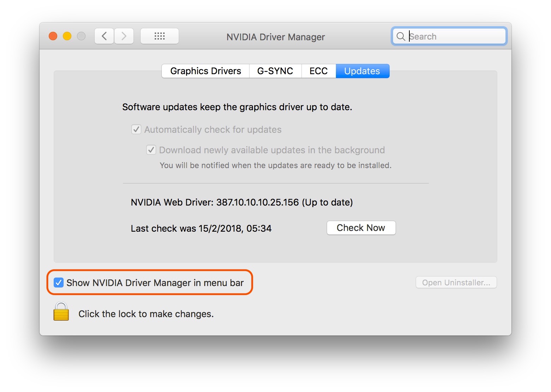551x392 pixels.
Task: Show all preferences grid icon
Action: (x=160, y=36)
